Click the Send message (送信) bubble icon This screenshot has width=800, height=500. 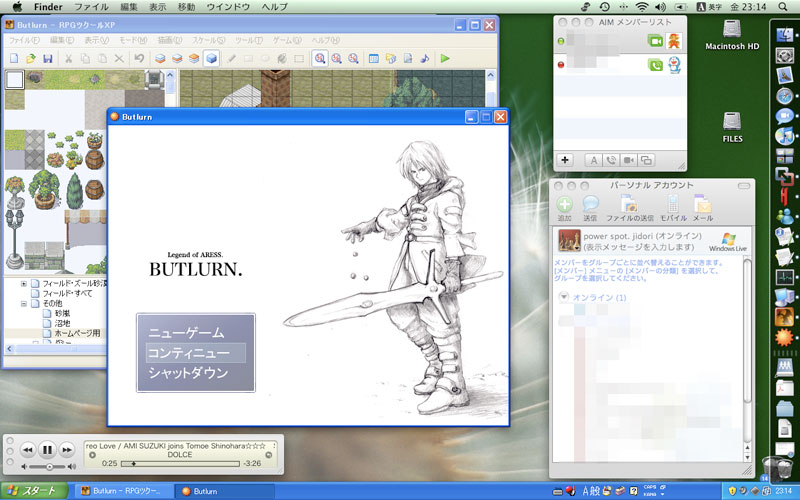(590, 204)
